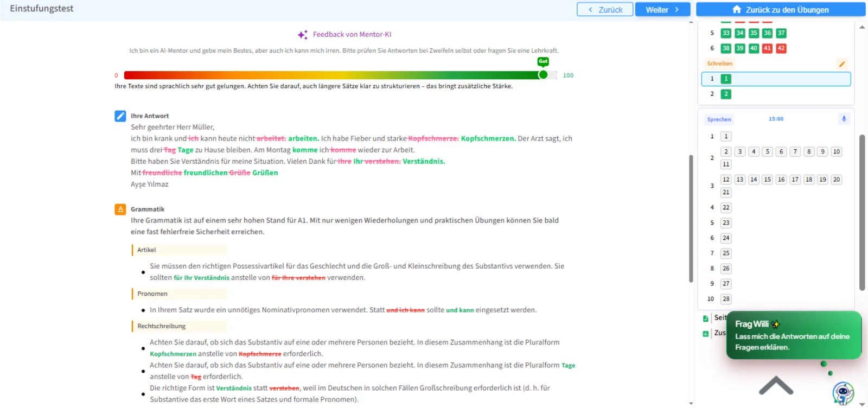The height and width of the screenshot is (408, 868).
Task: Open Sprechen question 5
Action: tap(767, 151)
